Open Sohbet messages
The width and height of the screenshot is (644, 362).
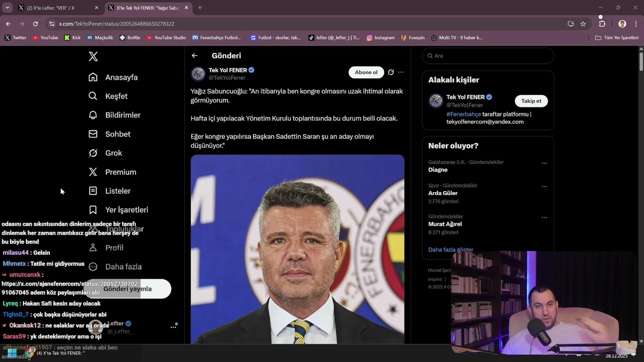[109, 134]
